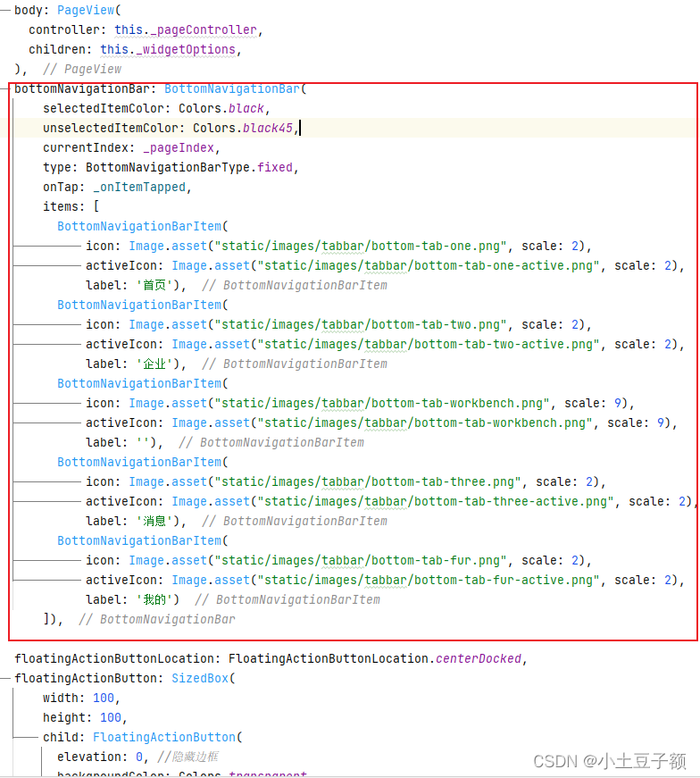Screen dimensions: 700x778
Task: Click the this._widgetOptions reference
Action: coord(168,50)
